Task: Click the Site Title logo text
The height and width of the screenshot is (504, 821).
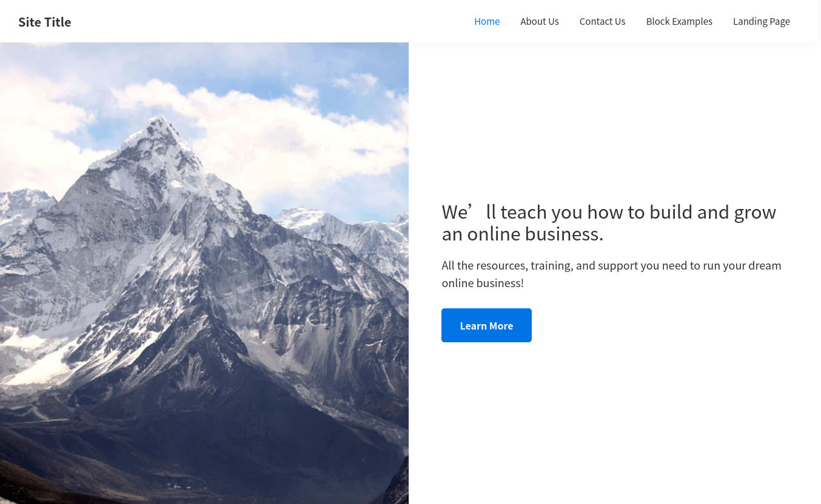Action: click(x=45, y=22)
